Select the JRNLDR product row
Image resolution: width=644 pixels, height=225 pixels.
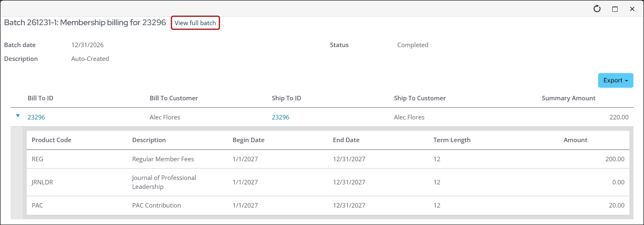(x=42, y=182)
